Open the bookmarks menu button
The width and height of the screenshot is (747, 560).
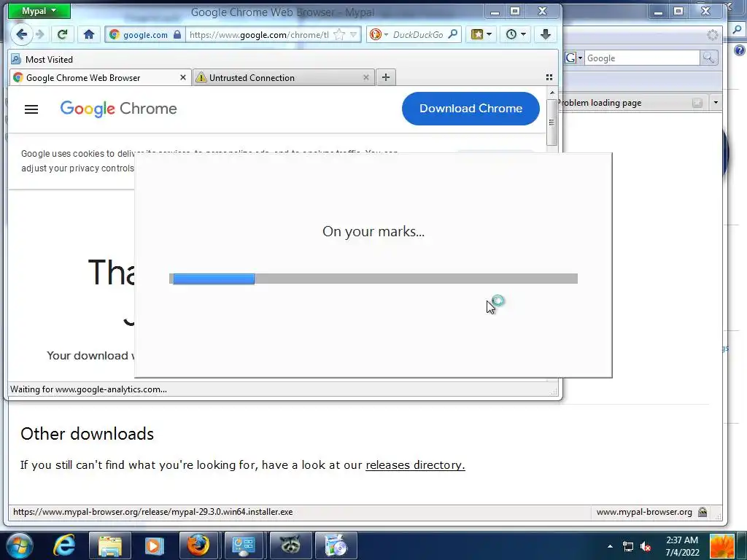(x=481, y=34)
